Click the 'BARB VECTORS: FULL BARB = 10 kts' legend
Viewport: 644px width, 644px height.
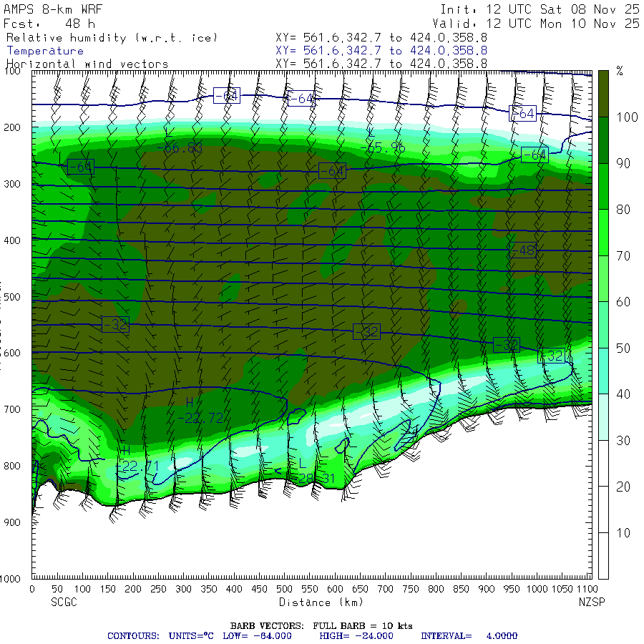coord(321,626)
